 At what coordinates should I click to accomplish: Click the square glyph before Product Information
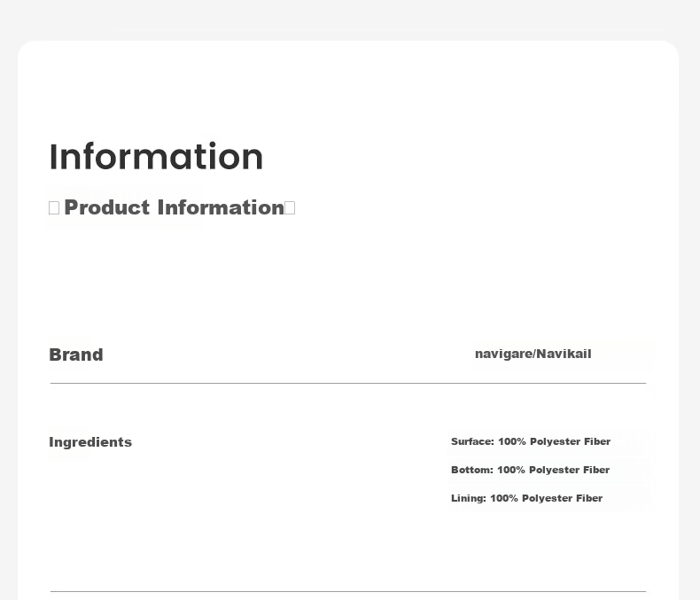pos(54,208)
